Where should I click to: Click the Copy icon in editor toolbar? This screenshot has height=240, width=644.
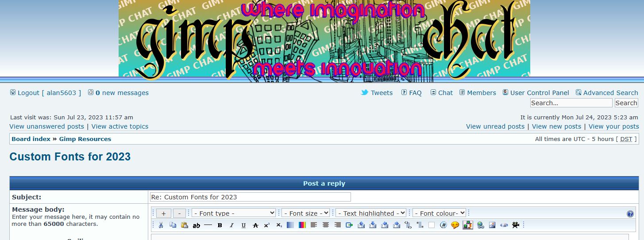[x=173, y=225]
